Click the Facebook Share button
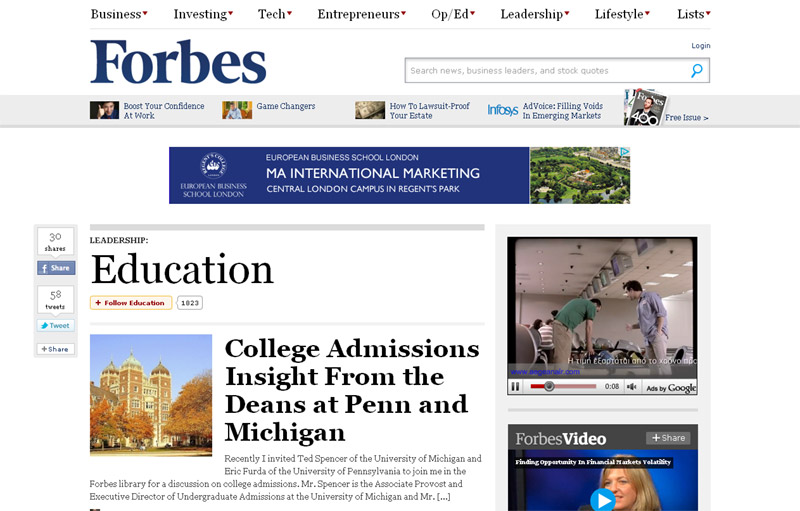Viewport: 800px width, 511px height. 56,268
